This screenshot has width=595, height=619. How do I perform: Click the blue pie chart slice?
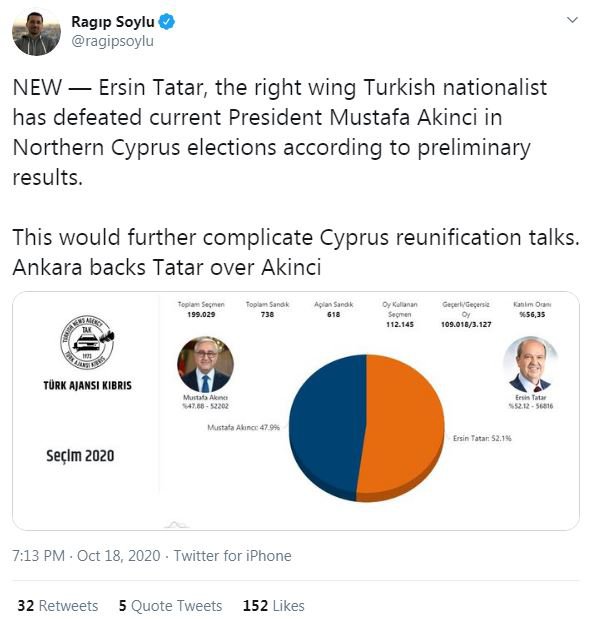point(326,428)
